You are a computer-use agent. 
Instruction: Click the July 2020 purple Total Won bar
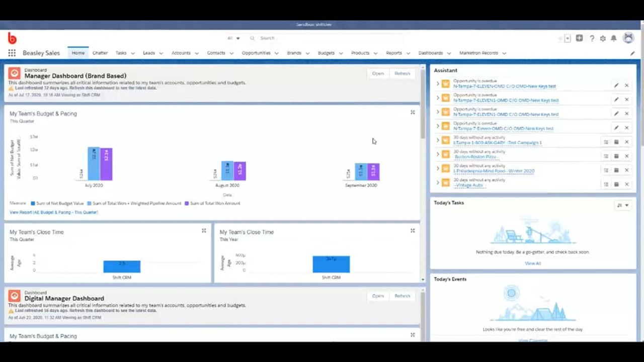(106, 164)
